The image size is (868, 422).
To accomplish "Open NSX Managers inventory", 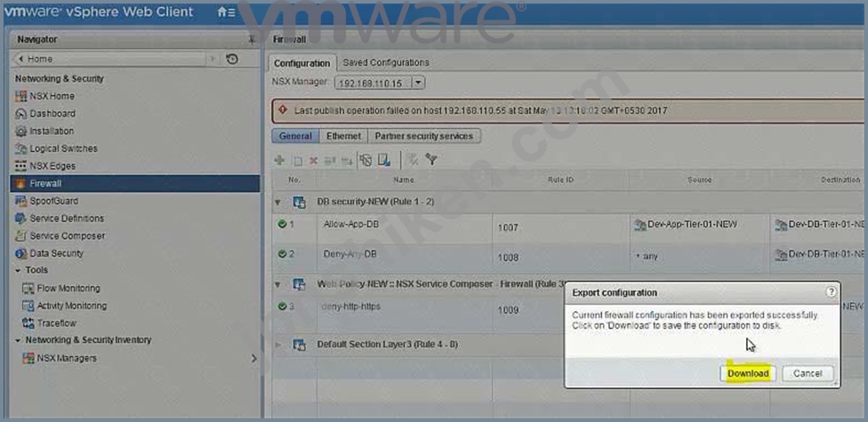I will coord(67,358).
